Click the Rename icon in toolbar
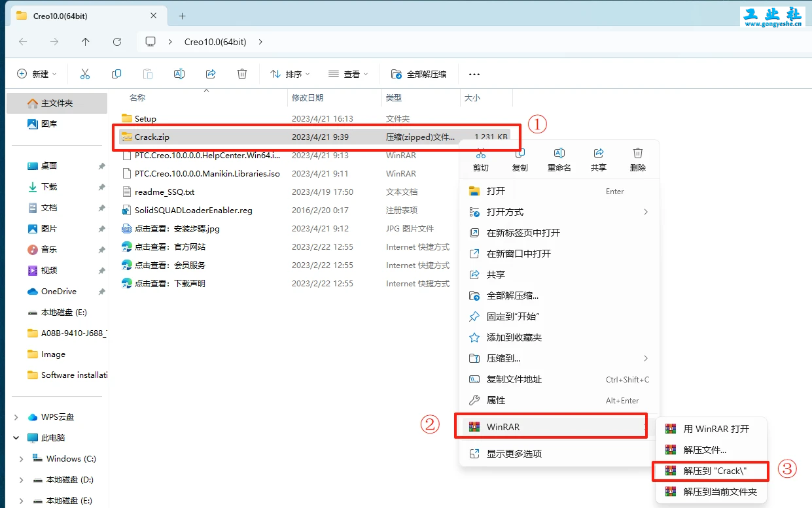 coord(179,74)
